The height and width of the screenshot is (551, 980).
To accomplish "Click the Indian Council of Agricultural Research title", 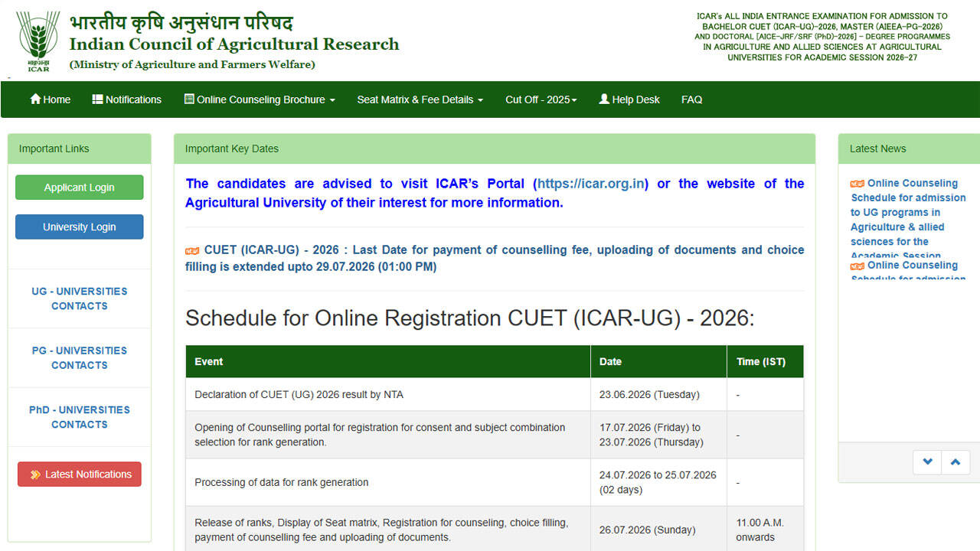I will (234, 44).
